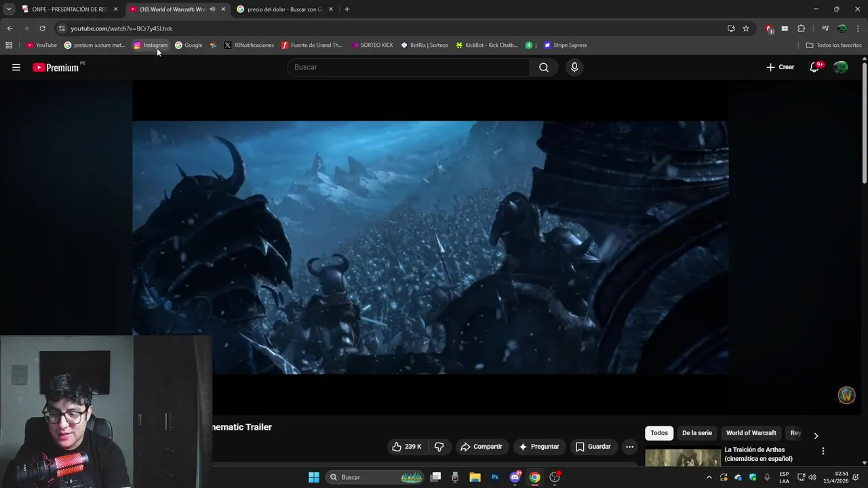Open a new Chrome tab
Image resolution: width=868 pixels, height=488 pixels.
[347, 9]
